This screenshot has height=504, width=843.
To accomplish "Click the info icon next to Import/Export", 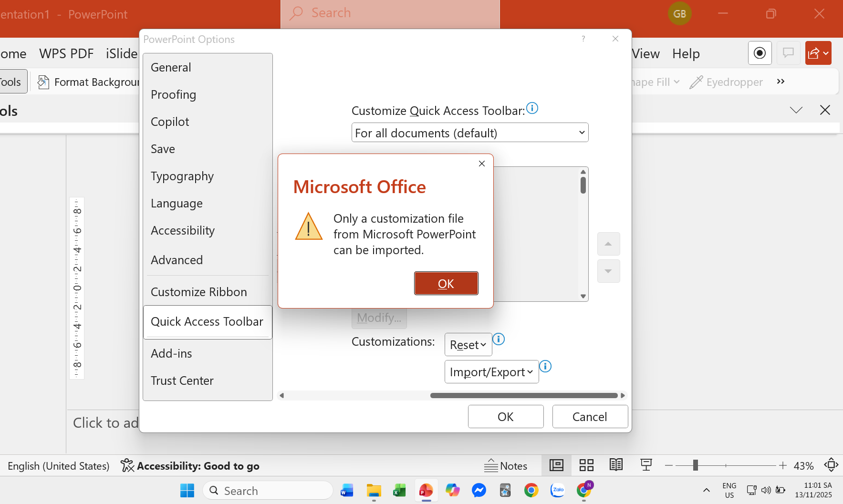I will pos(545,366).
